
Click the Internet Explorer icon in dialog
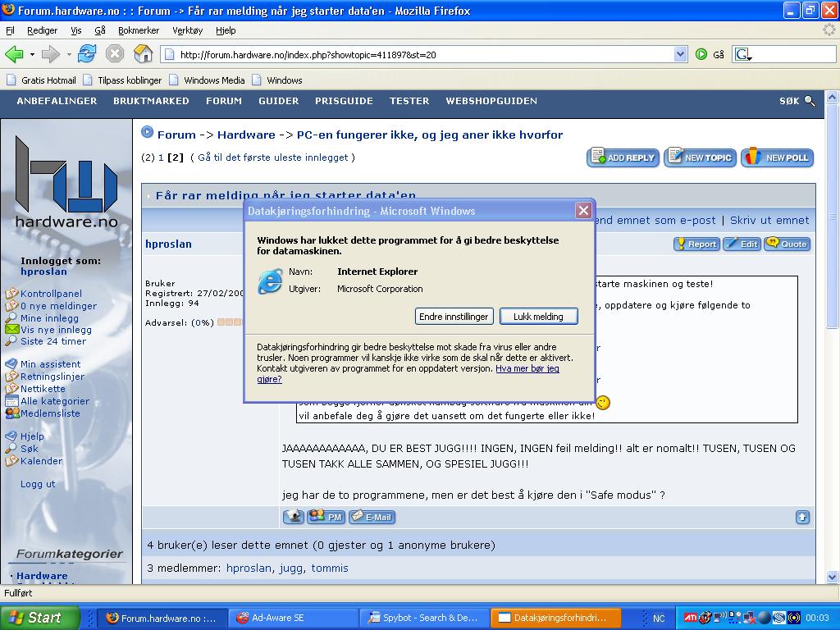point(269,281)
